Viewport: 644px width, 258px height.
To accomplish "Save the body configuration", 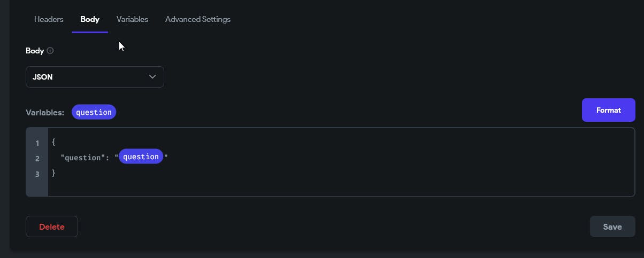I will (612, 226).
